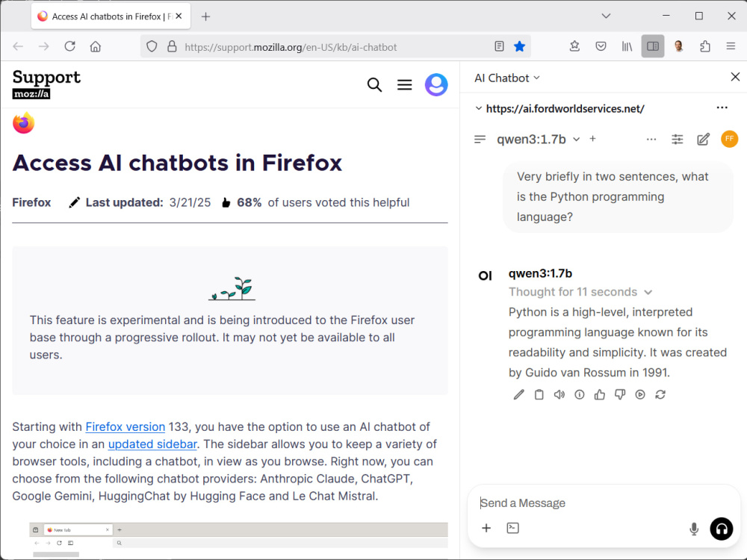Focus the Send a Message field
Screen dimensions: 747x560
pyautogui.click(x=603, y=503)
